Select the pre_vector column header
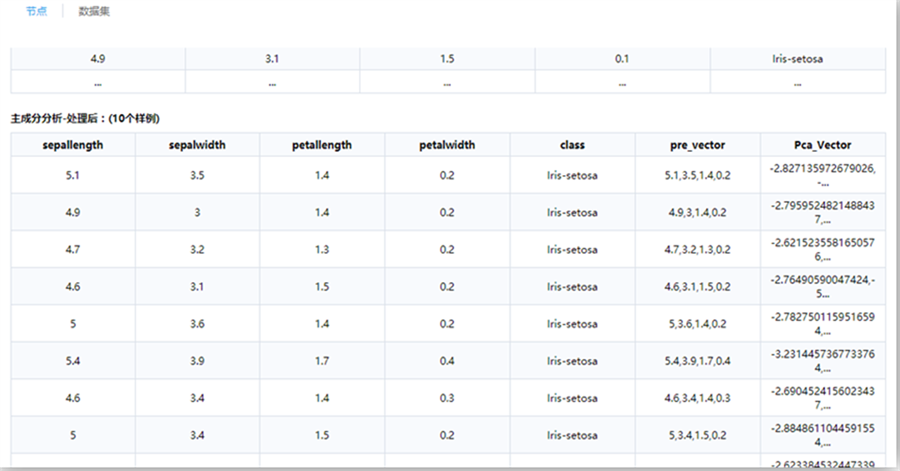 coord(697,145)
